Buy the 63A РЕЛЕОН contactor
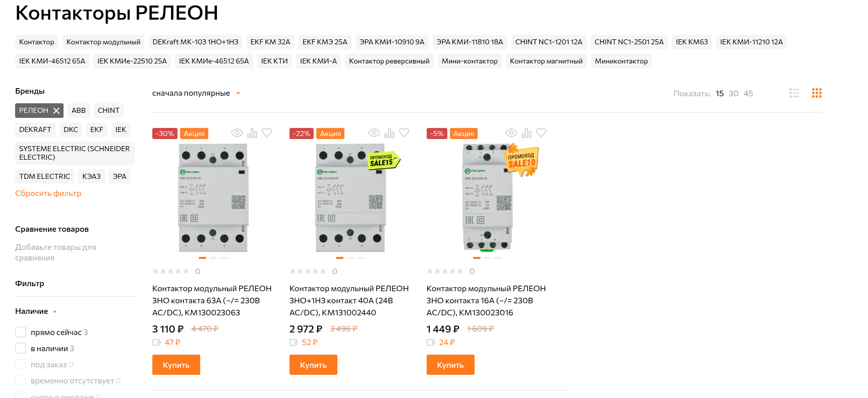The image size is (868, 398). tap(176, 365)
